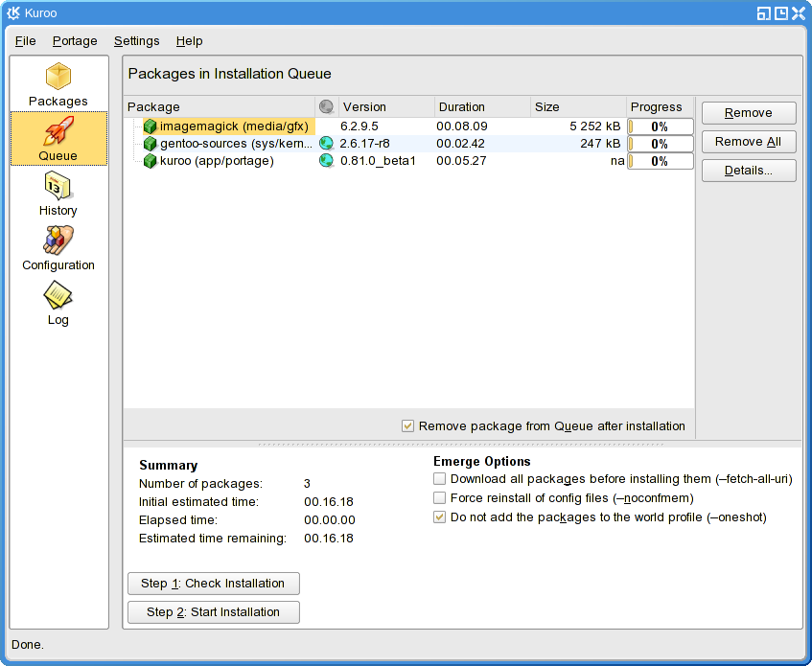Click Elapsed time value 00.00.00
Viewport: 812px width, 666px height.
tap(330, 520)
